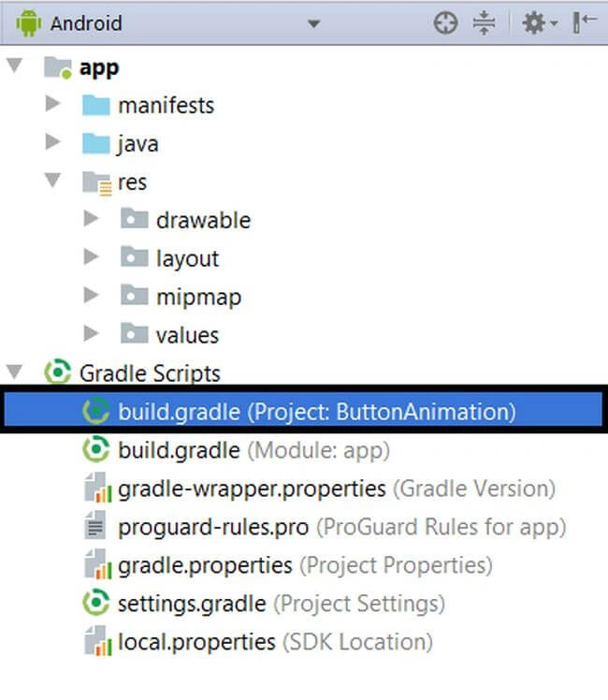Viewport: 608px width, 700px height.
Task: Collapse all nodes with the collapse icon
Action: [x=484, y=22]
